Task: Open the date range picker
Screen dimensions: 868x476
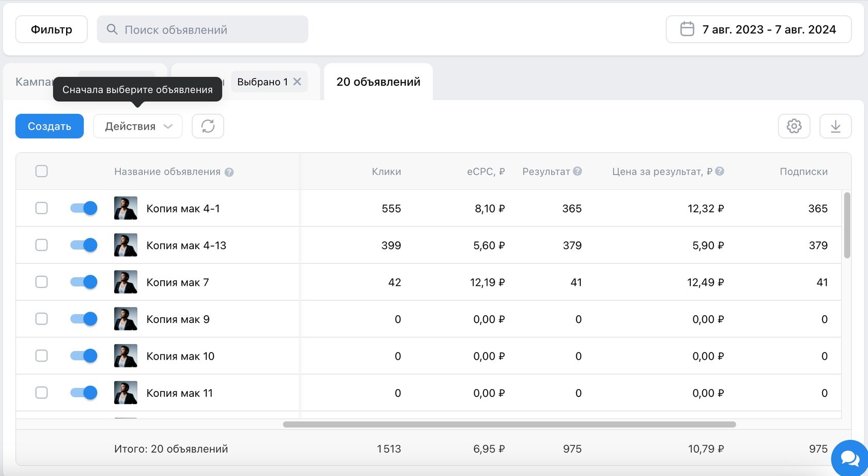Action: (x=758, y=29)
